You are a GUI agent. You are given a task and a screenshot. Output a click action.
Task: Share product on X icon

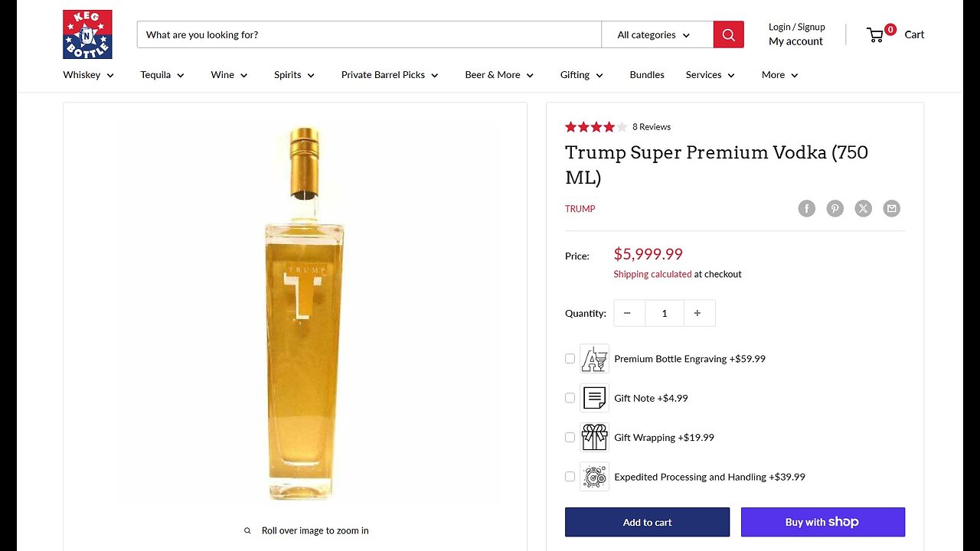[x=864, y=208]
